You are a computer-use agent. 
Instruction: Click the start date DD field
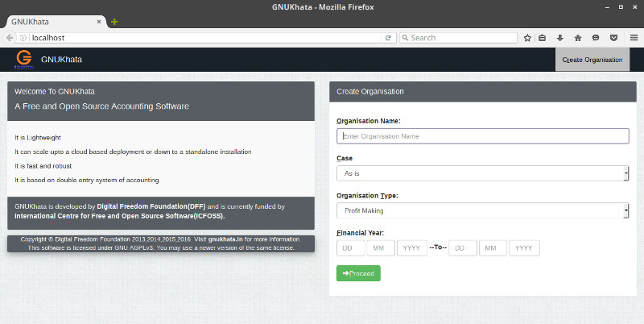[x=351, y=248]
